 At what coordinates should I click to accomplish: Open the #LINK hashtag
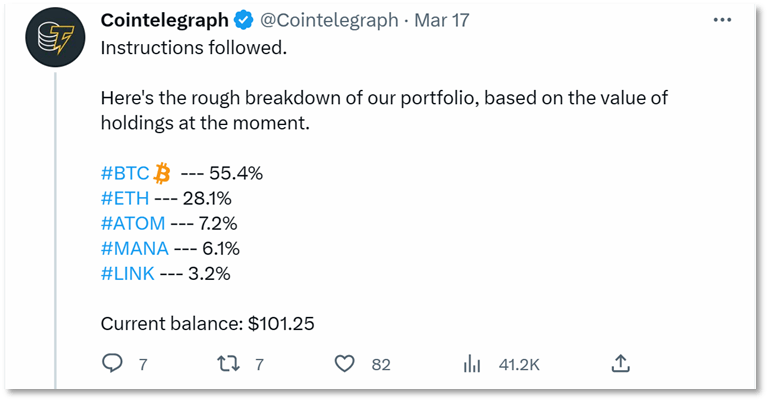[128, 273]
